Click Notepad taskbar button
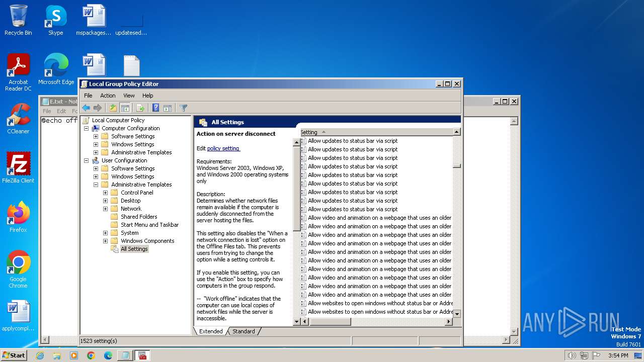644x362 pixels. click(125, 355)
